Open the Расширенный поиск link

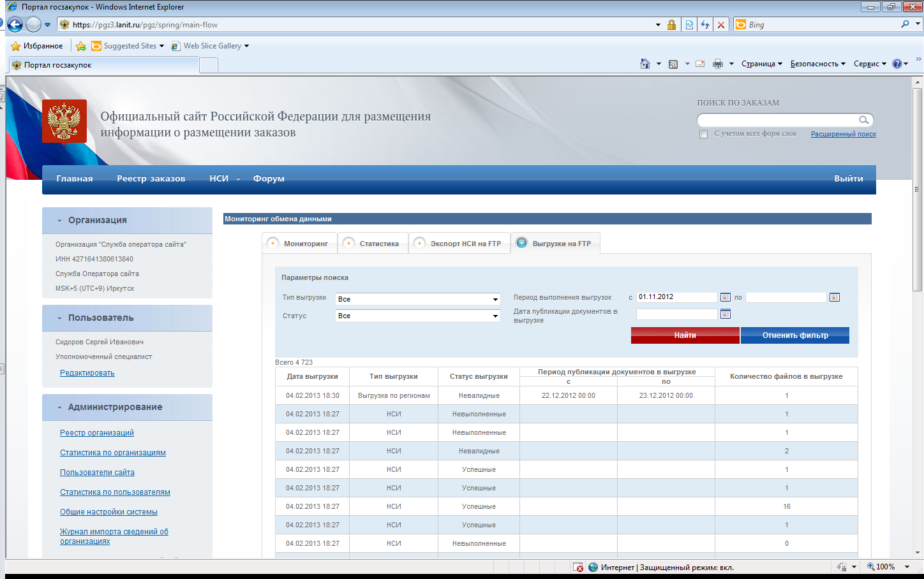click(844, 134)
